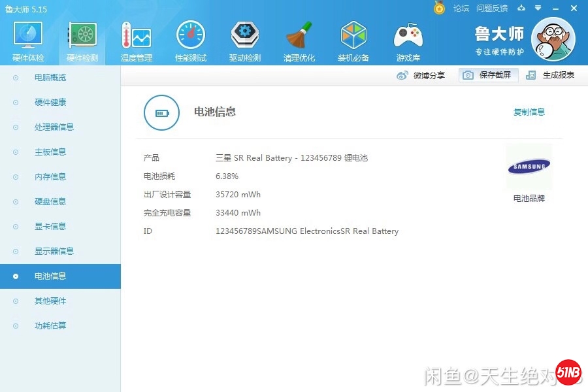Image resolution: width=588 pixels, height=392 pixels.
Task: Click the 硬件检测 circuit board icon
Action: (82, 37)
